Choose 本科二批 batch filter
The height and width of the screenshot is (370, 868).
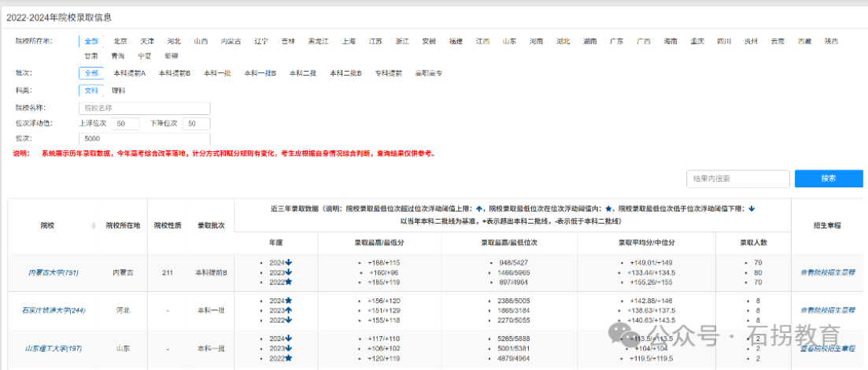click(303, 73)
